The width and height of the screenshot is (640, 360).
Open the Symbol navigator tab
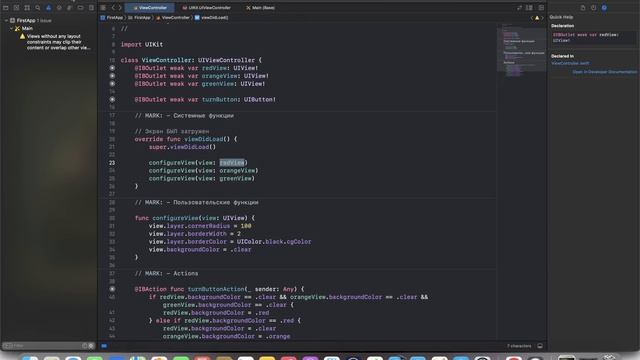27,8
